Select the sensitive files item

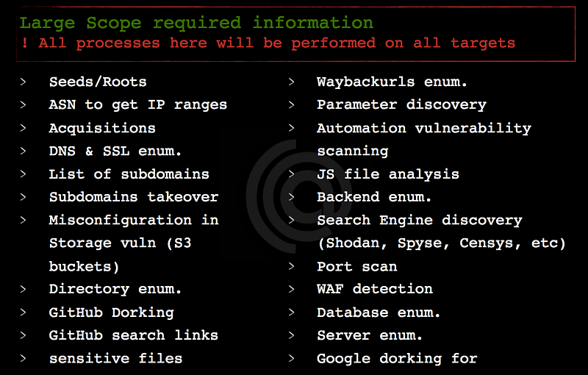pyautogui.click(x=115, y=358)
